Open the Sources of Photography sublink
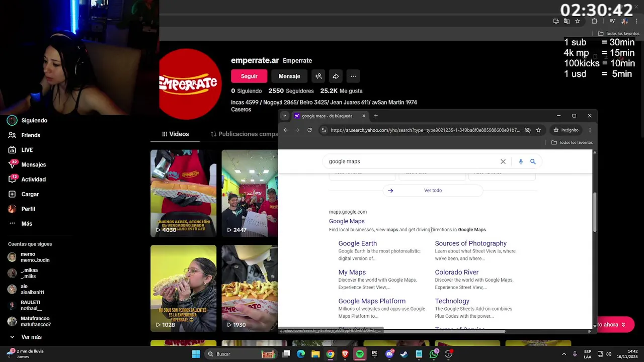 (x=471, y=243)
